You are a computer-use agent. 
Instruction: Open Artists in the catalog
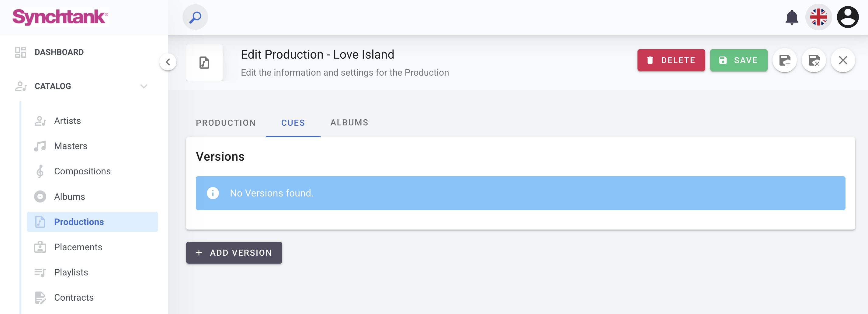point(68,121)
